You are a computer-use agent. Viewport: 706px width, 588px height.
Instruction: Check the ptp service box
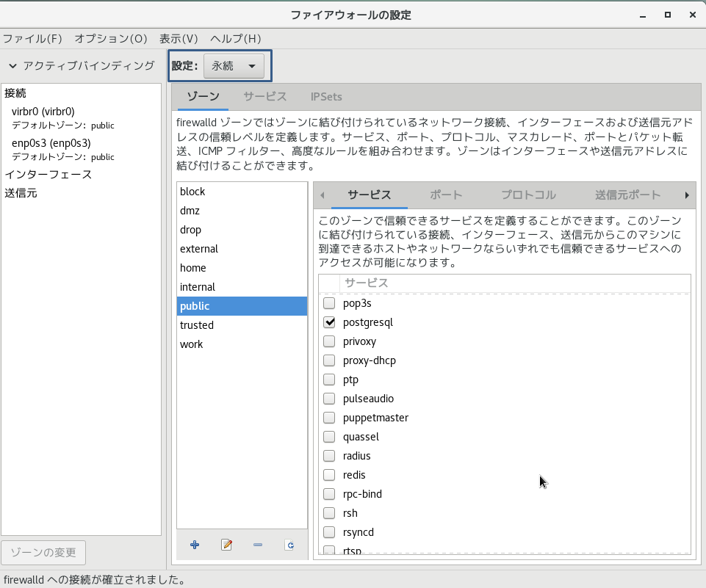point(329,380)
